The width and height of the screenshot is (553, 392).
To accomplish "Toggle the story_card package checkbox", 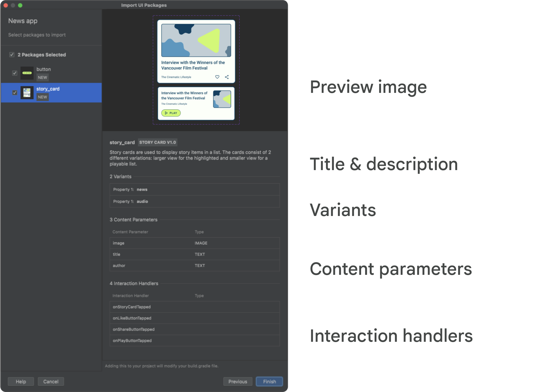I will point(14,93).
